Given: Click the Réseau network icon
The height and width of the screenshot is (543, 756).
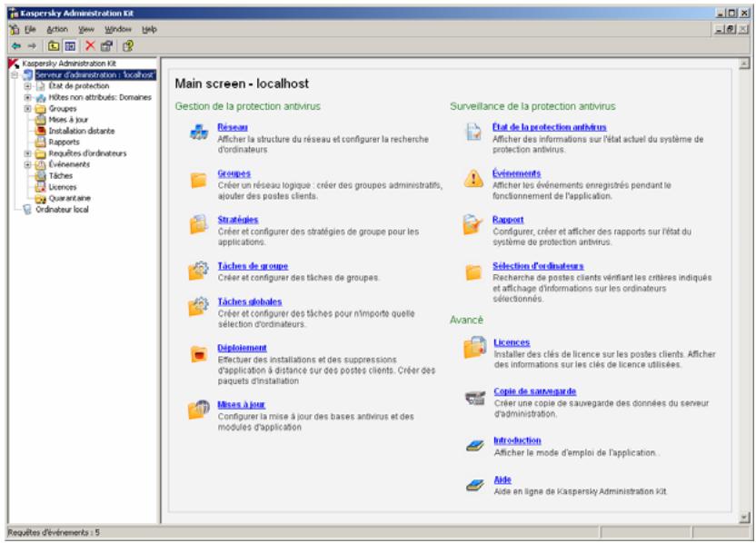Looking at the screenshot, I should (x=199, y=132).
